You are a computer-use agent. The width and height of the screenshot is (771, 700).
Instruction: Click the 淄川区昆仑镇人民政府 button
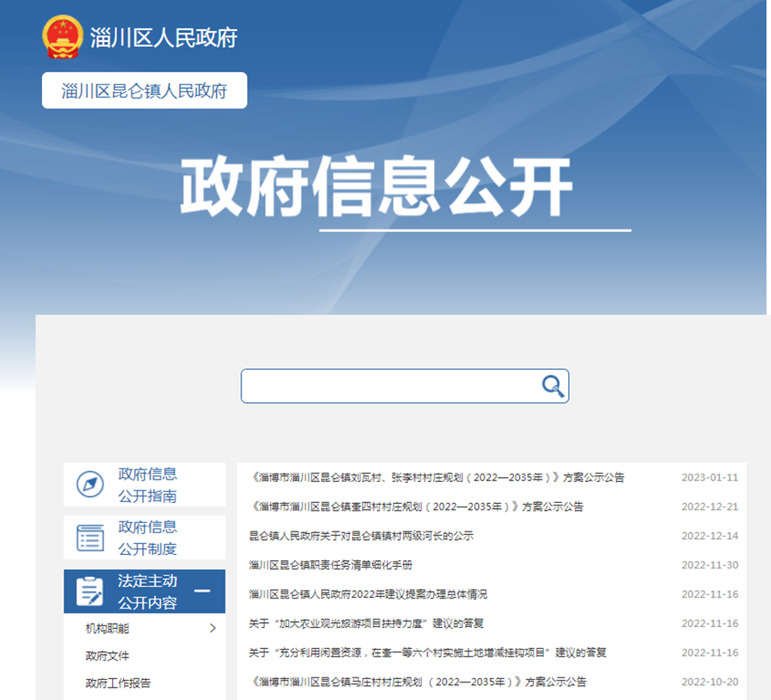point(144,91)
